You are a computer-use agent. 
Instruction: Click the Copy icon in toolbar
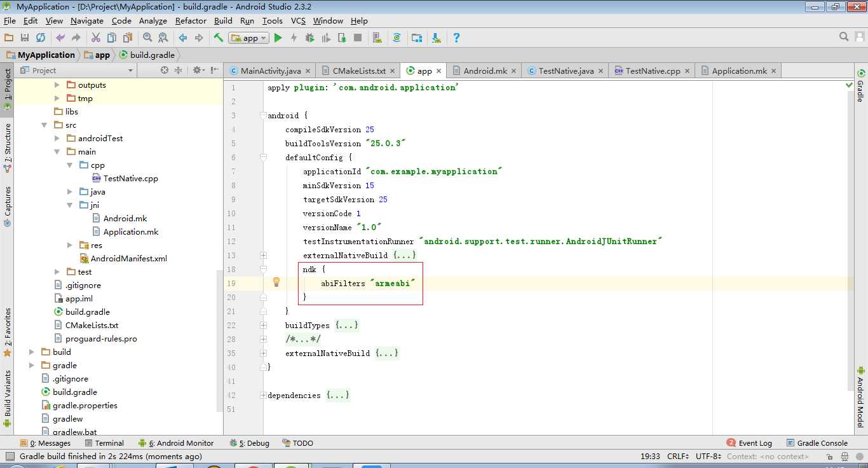[x=112, y=38]
